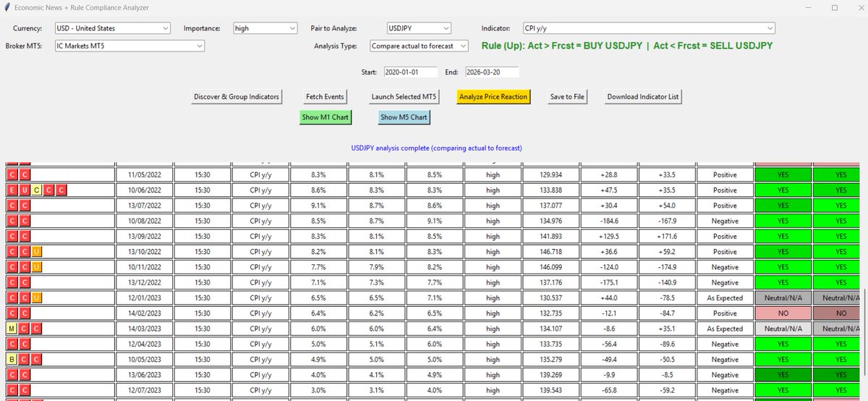Viewport: 868px width, 401px height.
Task: Click the 9.1% actual value in the 13/07/2022 row
Action: coord(318,206)
